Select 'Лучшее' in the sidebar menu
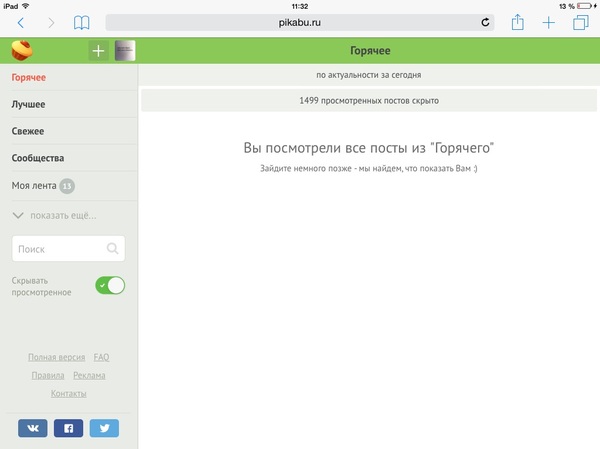The height and width of the screenshot is (449, 600). 28,104
